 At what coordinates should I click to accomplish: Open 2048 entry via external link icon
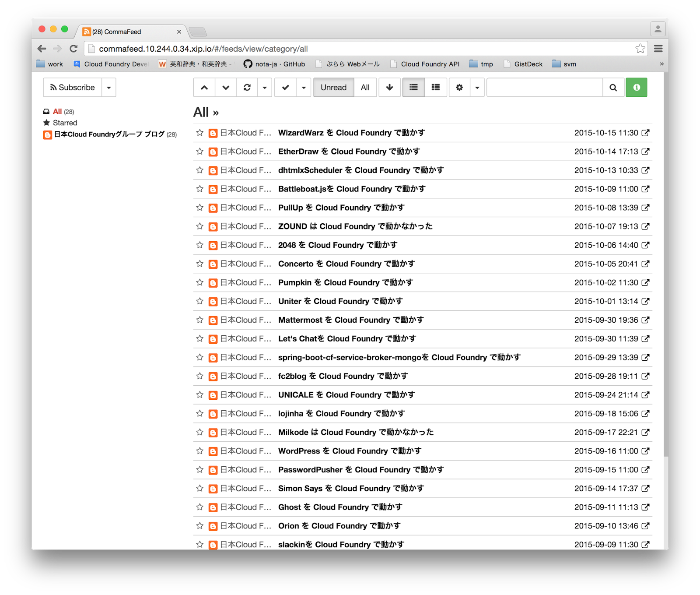pos(645,245)
